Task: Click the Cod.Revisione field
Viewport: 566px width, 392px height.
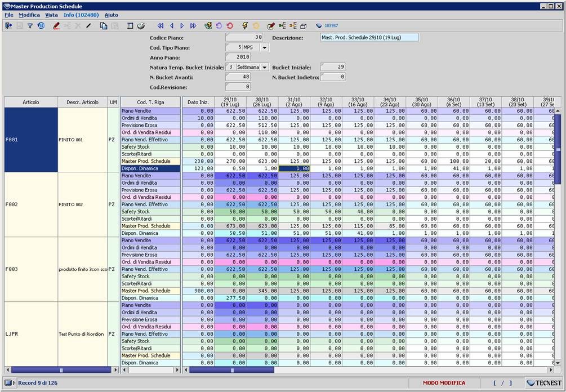Action: click(x=238, y=87)
